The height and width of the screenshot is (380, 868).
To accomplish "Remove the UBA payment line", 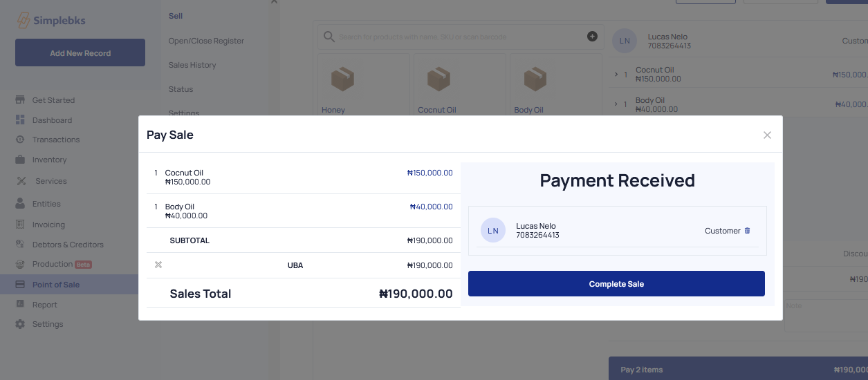I will tap(158, 265).
